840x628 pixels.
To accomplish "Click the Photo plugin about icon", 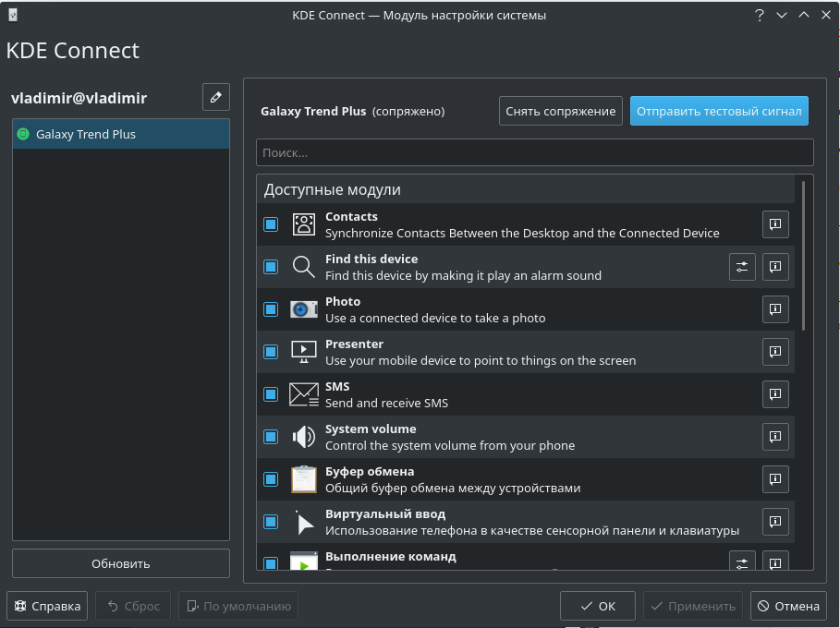I will pos(774,309).
